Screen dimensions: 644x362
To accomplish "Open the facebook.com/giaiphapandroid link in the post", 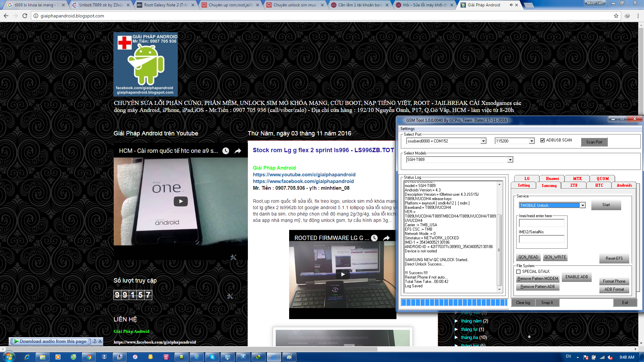I will (x=303, y=181).
